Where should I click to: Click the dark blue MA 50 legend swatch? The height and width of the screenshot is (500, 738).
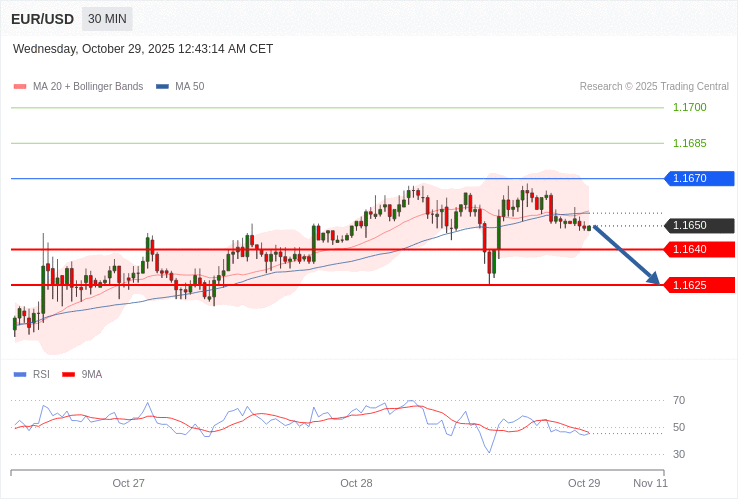click(162, 87)
